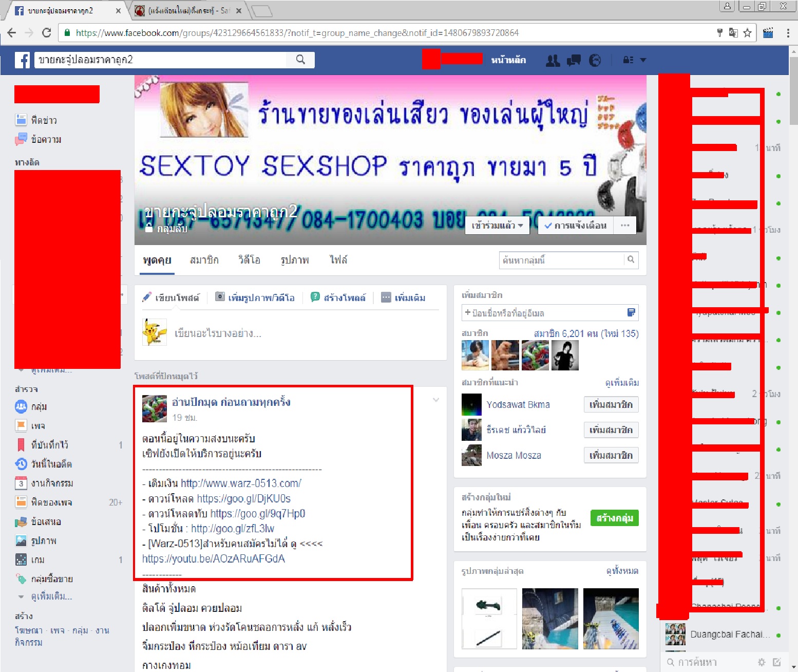Open chat settings gear icon
The width and height of the screenshot is (798, 672).
762,662
